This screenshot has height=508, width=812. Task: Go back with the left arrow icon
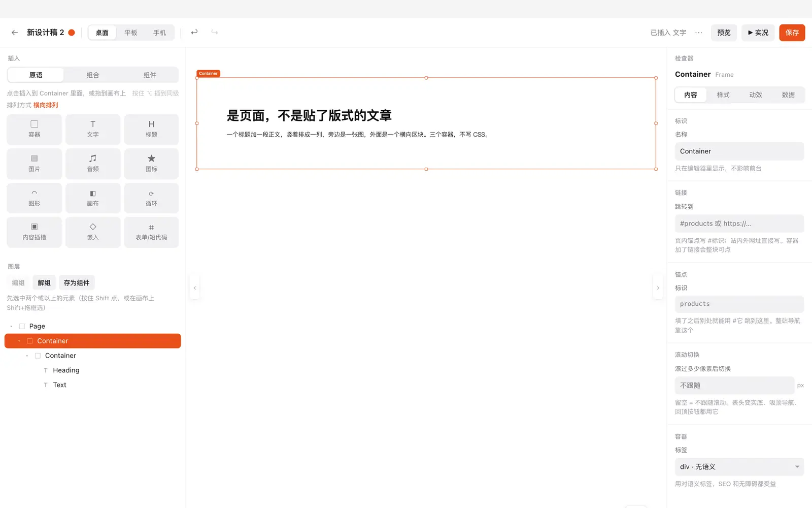[x=15, y=33]
